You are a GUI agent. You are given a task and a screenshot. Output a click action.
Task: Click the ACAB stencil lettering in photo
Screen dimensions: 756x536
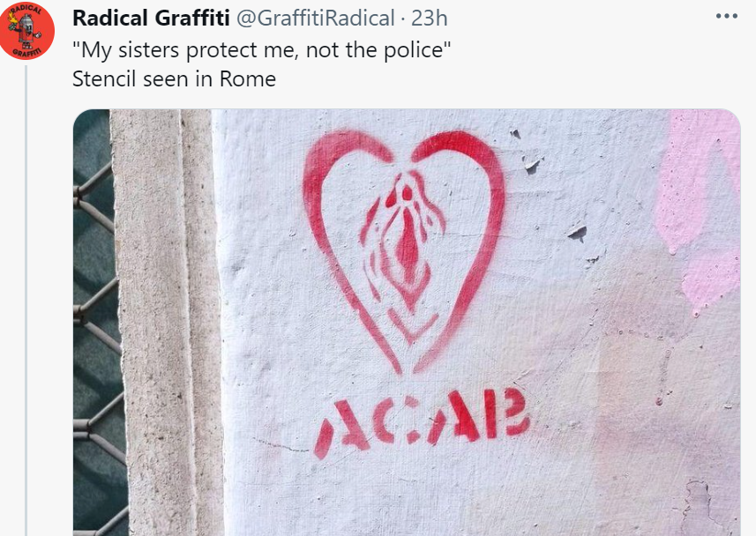pyautogui.click(x=422, y=421)
